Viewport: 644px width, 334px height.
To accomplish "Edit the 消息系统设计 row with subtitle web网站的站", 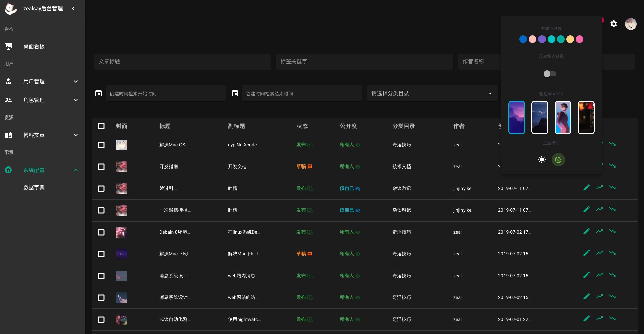I will (587, 296).
